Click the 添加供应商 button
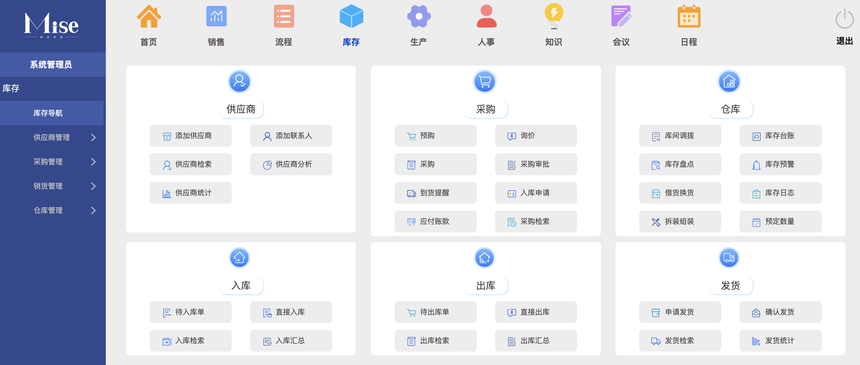 pos(190,136)
